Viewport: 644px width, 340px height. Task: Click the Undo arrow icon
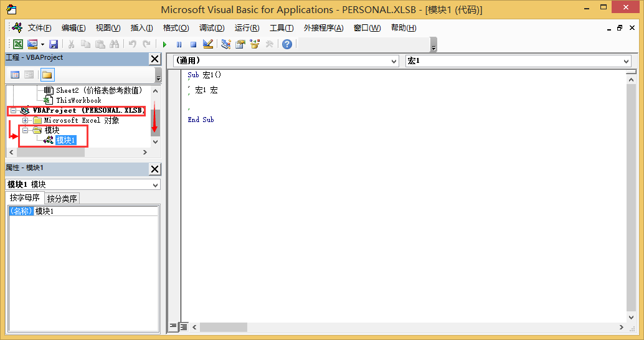(x=132, y=44)
